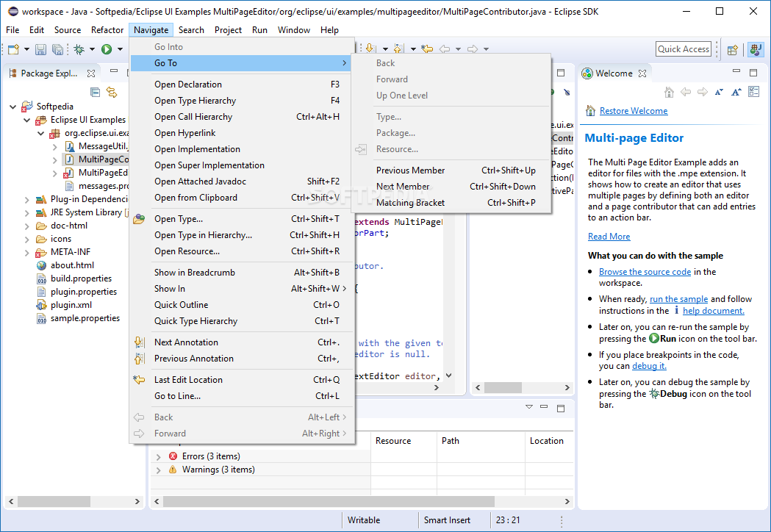The width and height of the screenshot is (771, 532).
Task: Click the run the sample link
Action: tap(678, 299)
